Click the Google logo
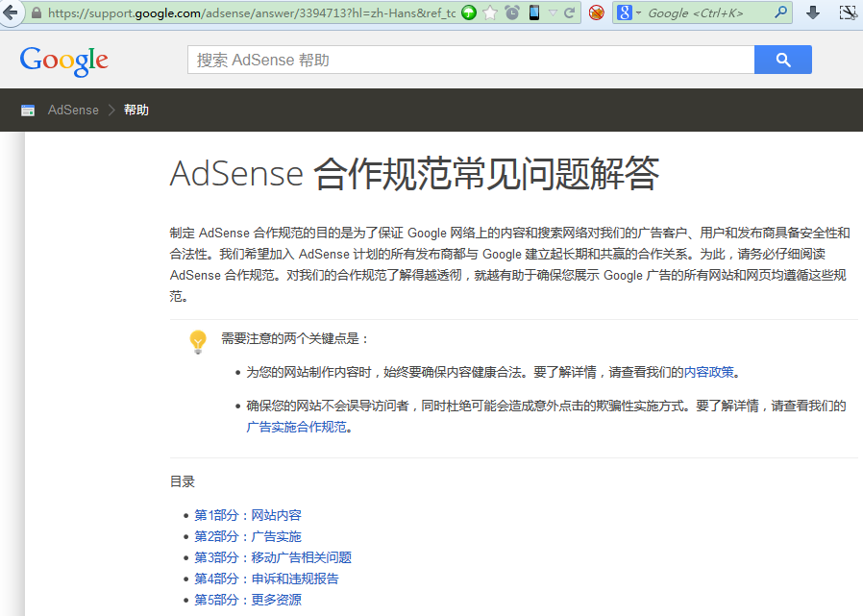This screenshot has width=863, height=616. pyautogui.click(x=63, y=61)
